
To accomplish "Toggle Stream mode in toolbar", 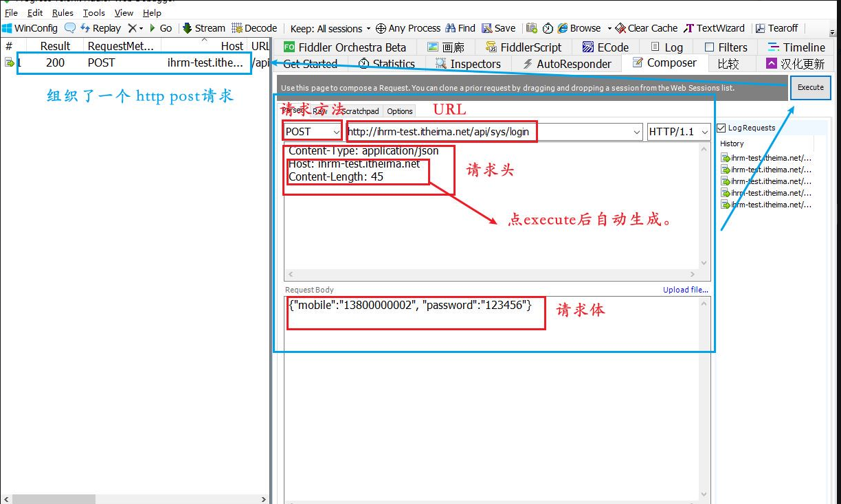I will (x=204, y=28).
